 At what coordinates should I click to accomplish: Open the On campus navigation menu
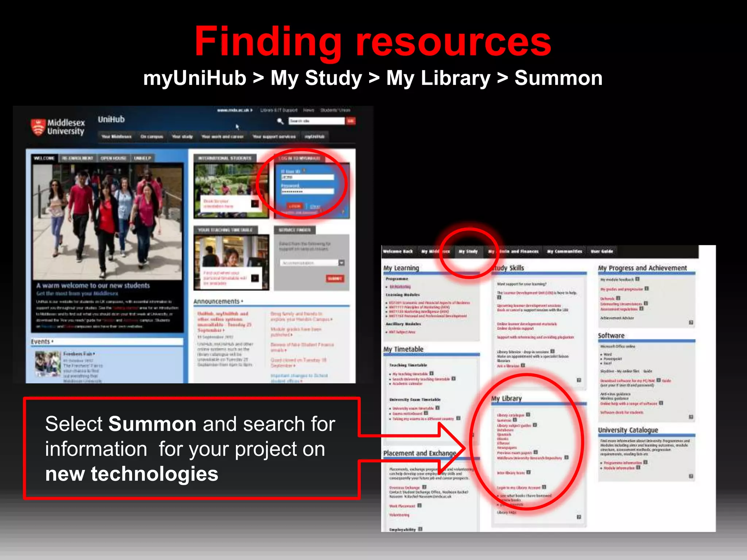click(152, 136)
